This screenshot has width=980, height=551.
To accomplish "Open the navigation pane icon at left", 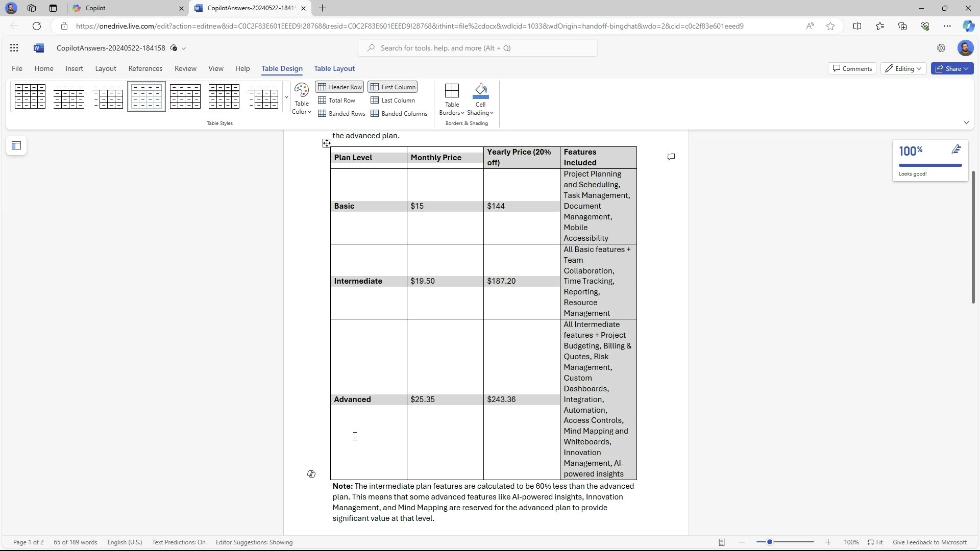I will pos(16,146).
